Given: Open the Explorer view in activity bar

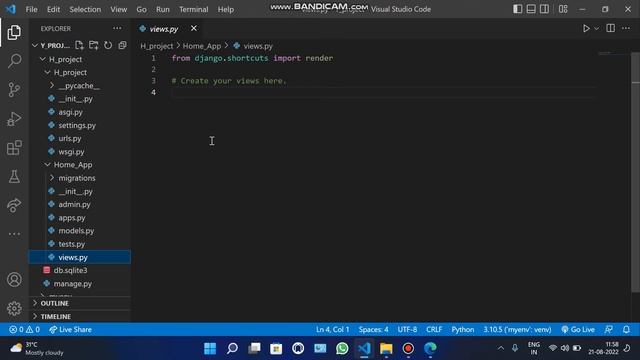Looking at the screenshot, I should (x=14, y=32).
